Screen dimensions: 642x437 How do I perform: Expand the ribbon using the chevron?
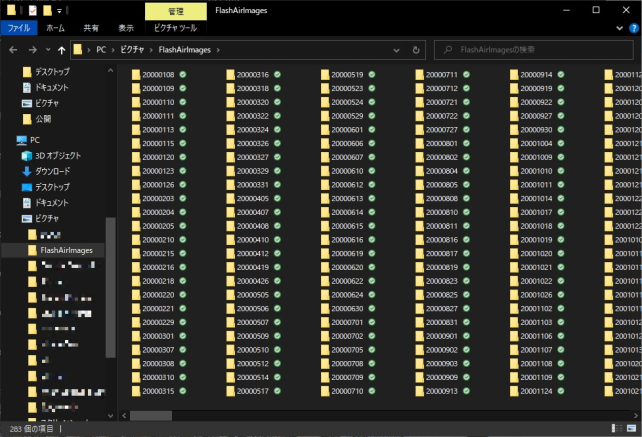pyautogui.click(x=617, y=29)
